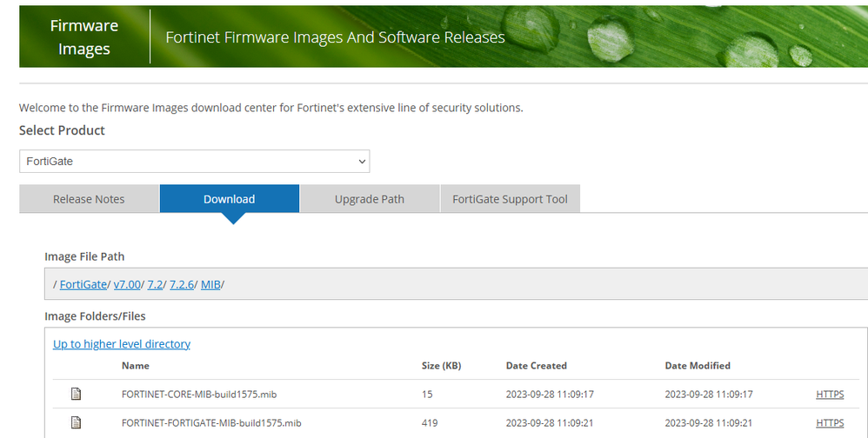This screenshot has width=868, height=438.
Task: Open the 7.2 folder breadcrumb
Action: 156,284
